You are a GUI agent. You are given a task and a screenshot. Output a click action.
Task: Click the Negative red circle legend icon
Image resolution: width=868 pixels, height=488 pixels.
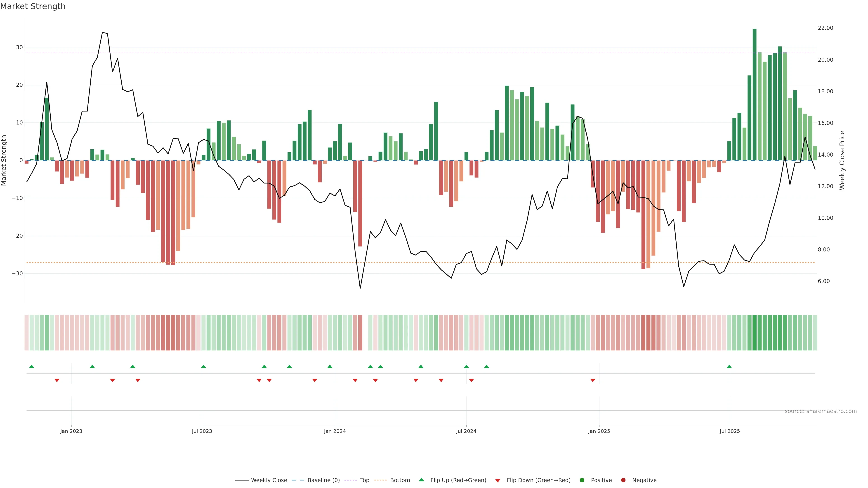click(623, 480)
